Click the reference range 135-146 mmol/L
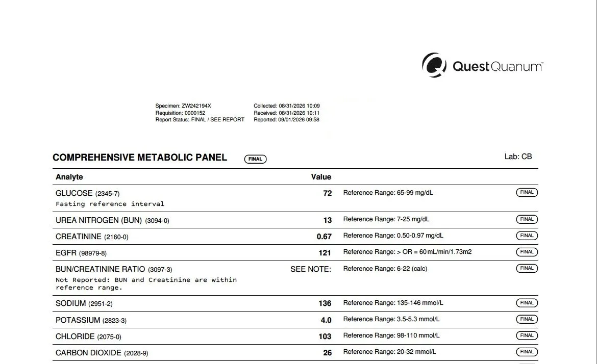 (393, 303)
